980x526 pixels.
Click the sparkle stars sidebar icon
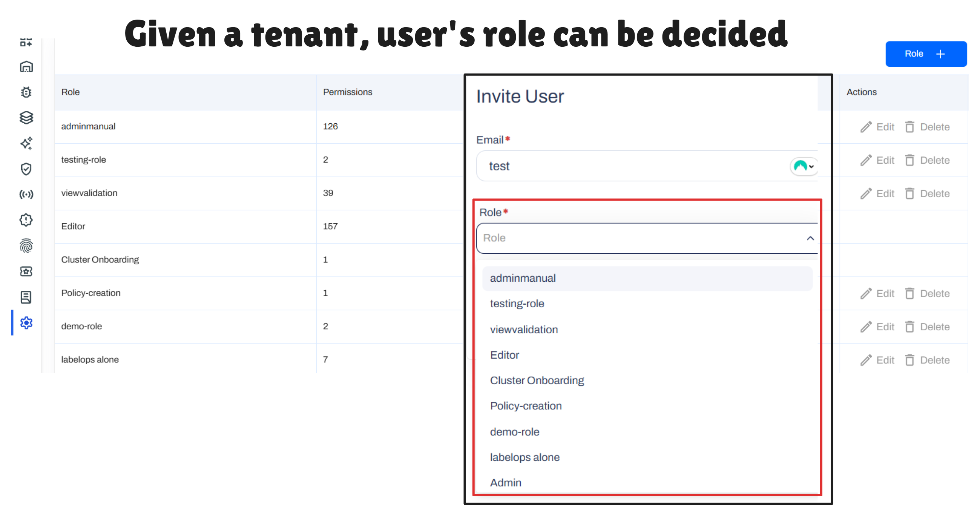[26, 143]
